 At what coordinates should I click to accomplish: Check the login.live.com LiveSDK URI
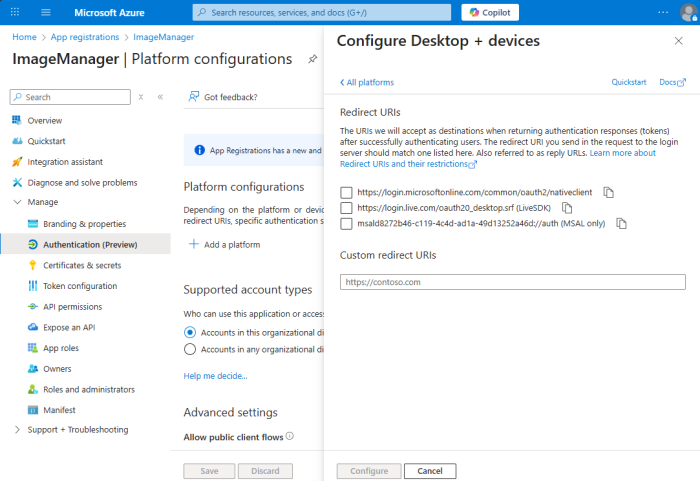coord(346,208)
